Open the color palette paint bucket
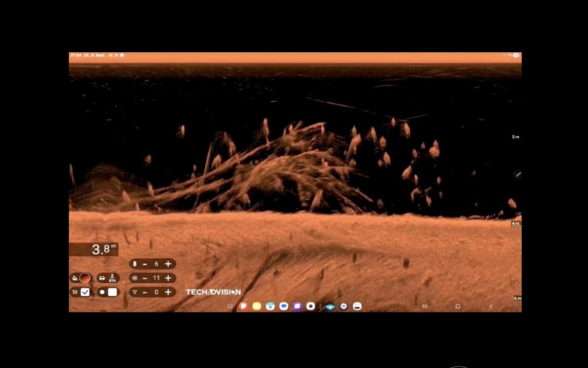The height and width of the screenshot is (368, 588). coord(75,278)
